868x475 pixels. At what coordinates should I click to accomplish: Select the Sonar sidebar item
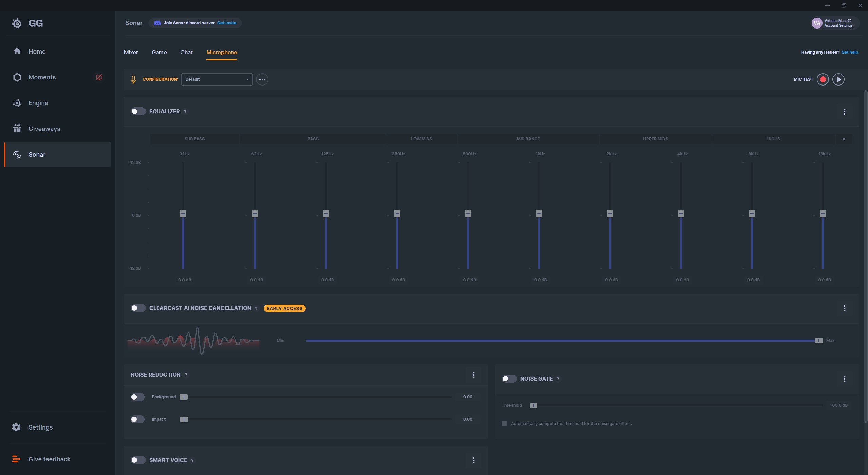(58, 154)
